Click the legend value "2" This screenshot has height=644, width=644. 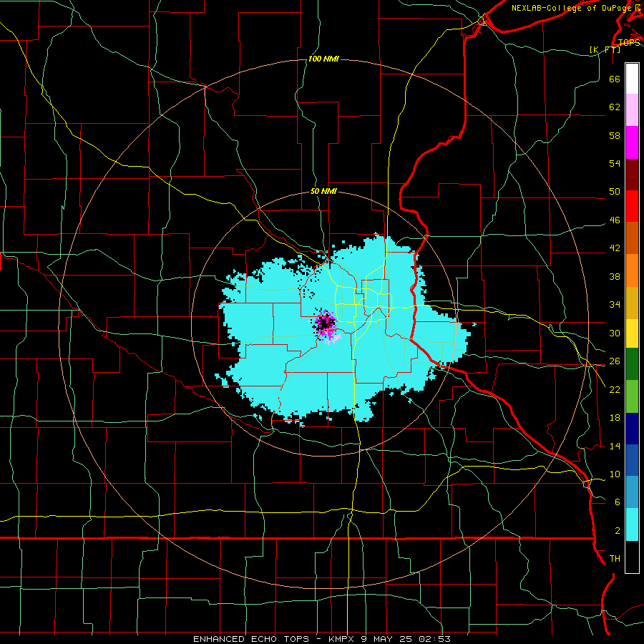pyautogui.click(x=618, y=531)
